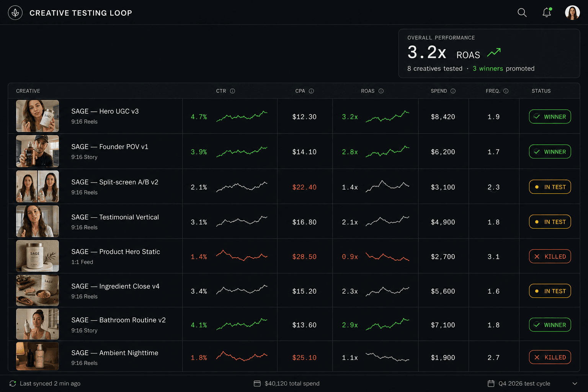Click IN TEST badge for Ingredient Close v4
Viewport: 588px width, 392px height.
[x=550, y=291]
